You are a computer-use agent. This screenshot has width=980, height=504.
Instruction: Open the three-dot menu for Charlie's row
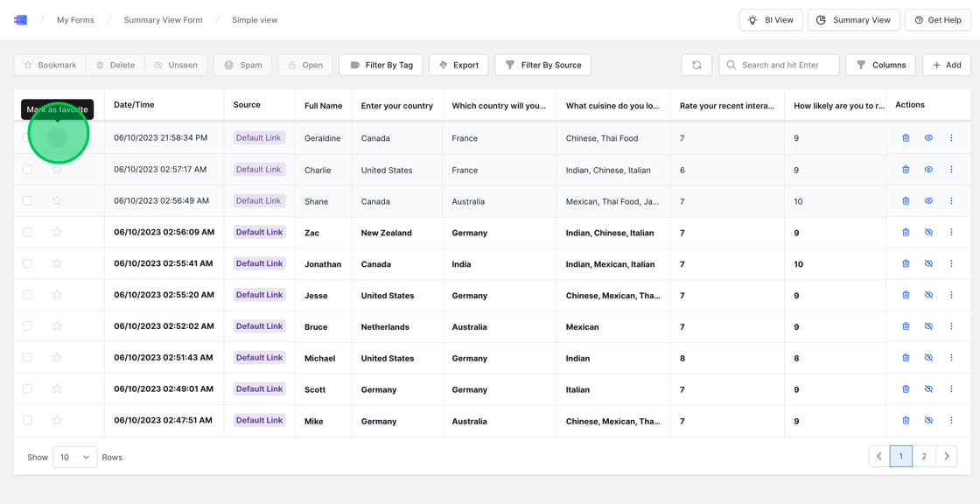point(951,170)
